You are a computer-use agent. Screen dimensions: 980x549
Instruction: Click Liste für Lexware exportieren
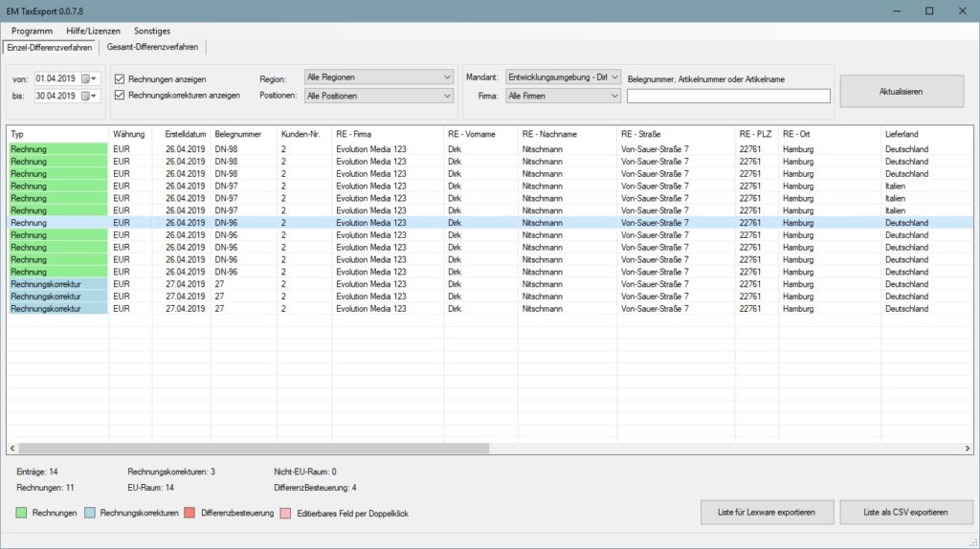point(767,512)
